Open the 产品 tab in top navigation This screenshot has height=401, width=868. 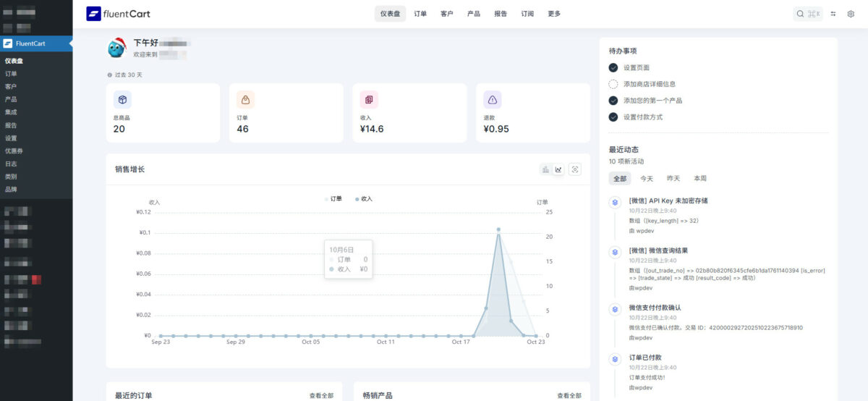coord(474,14)
